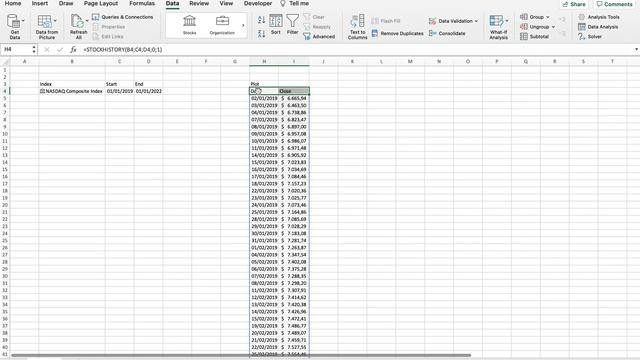Select the Stocks data type
The height and width of the screenshot is (360, 640).
(x=189, y=25)
